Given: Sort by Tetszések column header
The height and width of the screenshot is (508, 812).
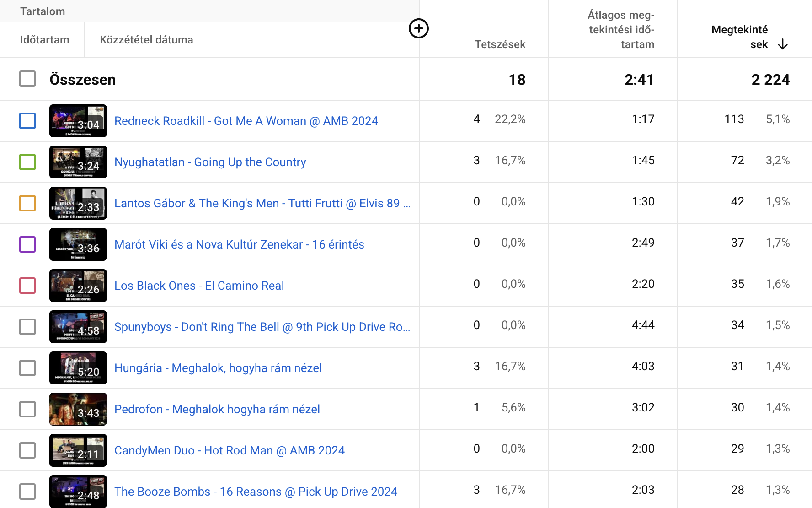Looking at the screenshot, I should point(500,44).
